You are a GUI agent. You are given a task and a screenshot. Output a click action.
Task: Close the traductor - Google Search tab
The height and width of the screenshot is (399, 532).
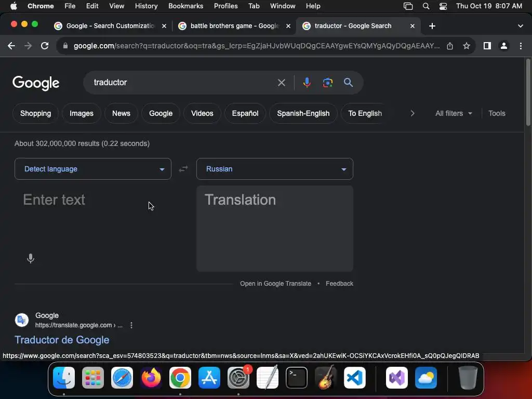[412, 26]
